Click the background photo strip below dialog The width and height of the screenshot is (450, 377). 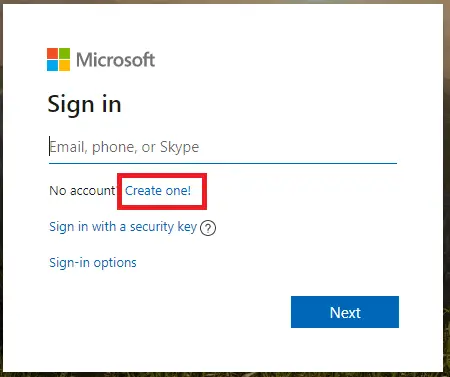click(x=225, y=375)
